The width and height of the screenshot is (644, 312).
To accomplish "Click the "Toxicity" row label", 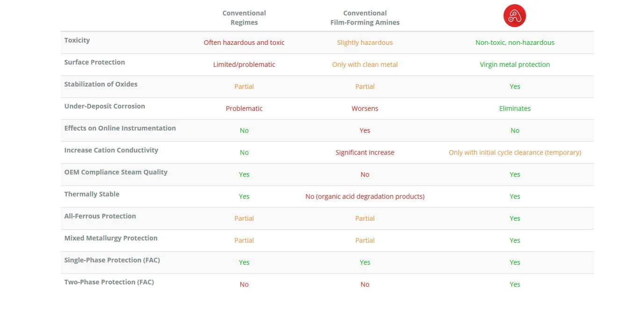I will (77, 40).
